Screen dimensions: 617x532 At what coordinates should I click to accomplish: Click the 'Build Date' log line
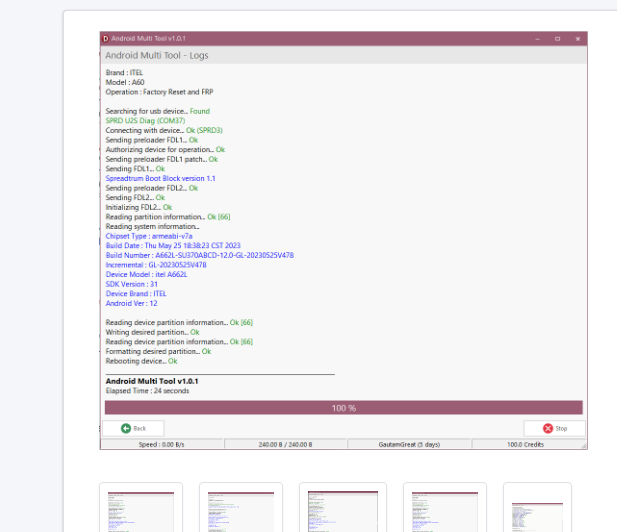pos(173,246)
